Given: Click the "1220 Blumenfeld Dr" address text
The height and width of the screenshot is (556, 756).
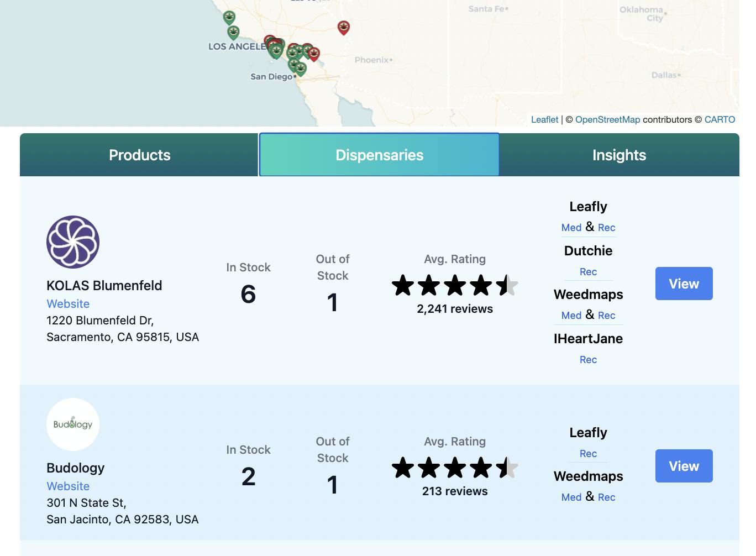Looking at the screenshot, I should pyautogui.click(x=100, y=321).
